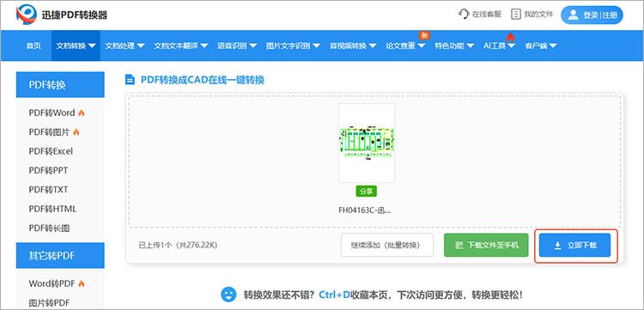
Task: Expand the 论文查重 menu
Action: 405,46
